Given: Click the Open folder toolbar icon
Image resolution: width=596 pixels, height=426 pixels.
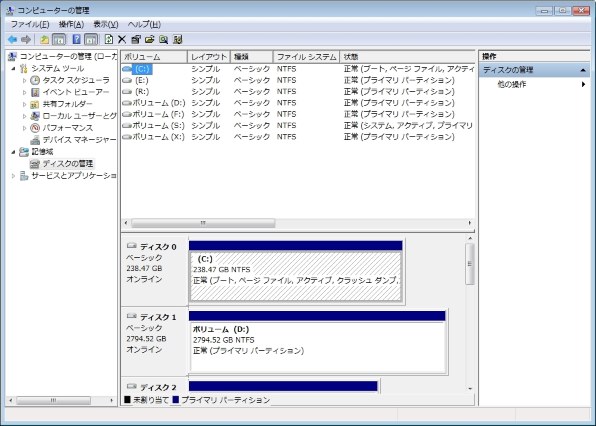Looking at the screenshot, I should tap(150, 40).
